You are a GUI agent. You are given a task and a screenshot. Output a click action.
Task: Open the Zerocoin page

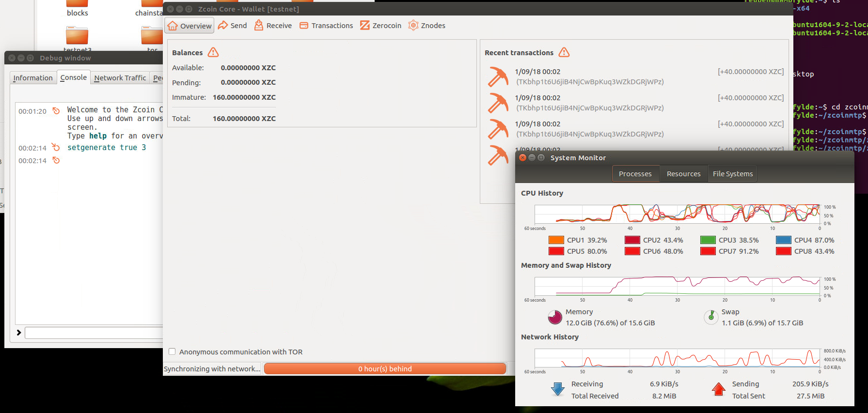point(381,26)
